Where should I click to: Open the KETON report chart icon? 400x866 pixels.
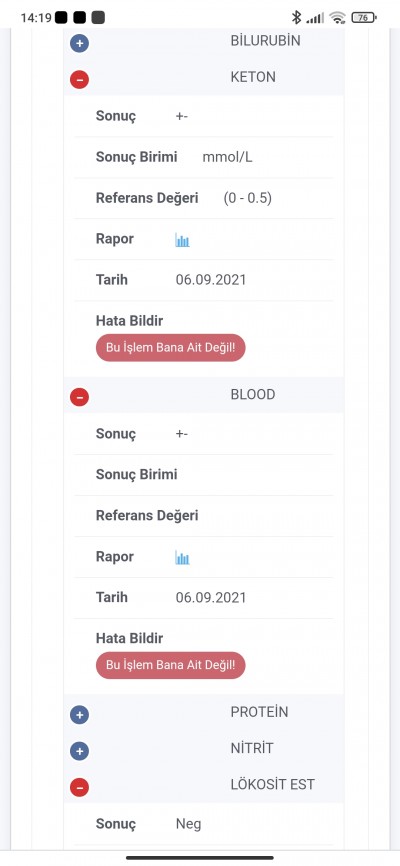pos(182,240)
